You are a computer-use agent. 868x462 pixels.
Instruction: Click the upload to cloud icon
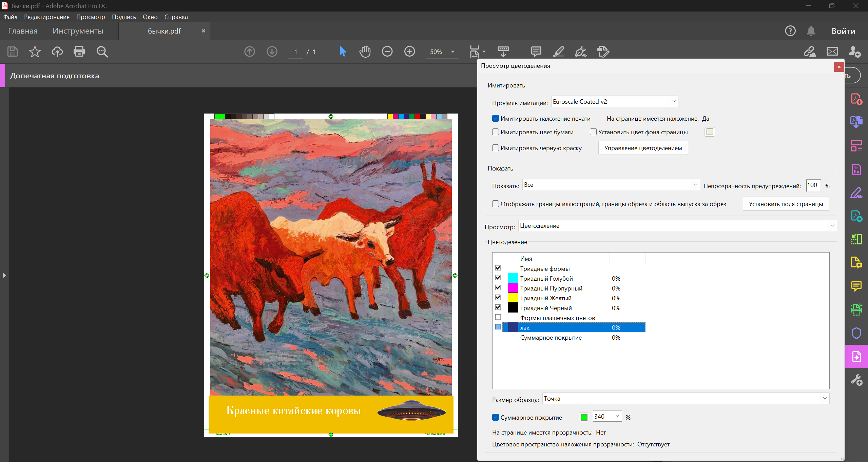[57, 52]
